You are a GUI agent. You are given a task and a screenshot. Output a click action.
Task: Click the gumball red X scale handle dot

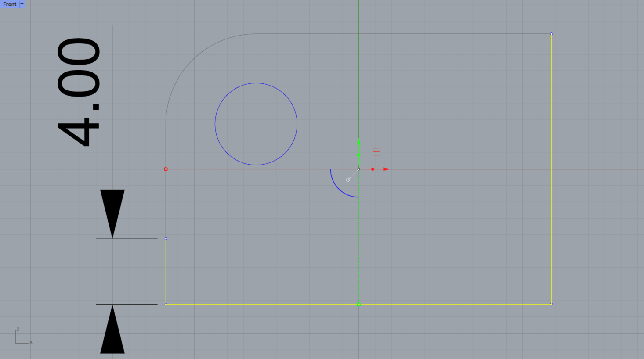[x=373, y=169]
